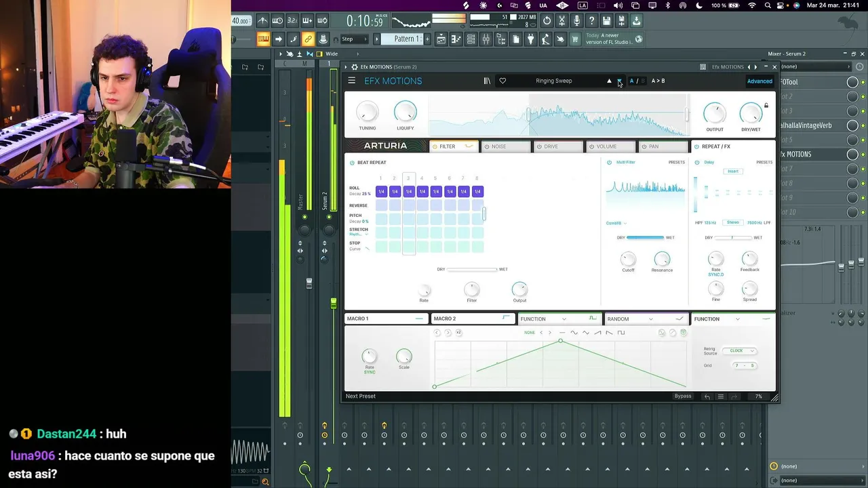Switch to the Noise tab
Image resolution: width=868 pixels, height=488 pixels.
[506, 146]
